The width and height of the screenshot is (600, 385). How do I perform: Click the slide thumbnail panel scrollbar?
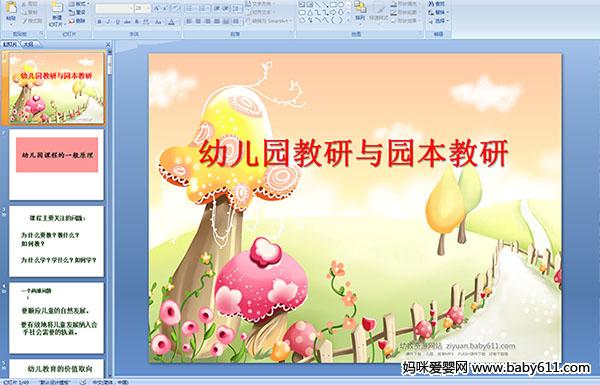[x=110, y=214]
